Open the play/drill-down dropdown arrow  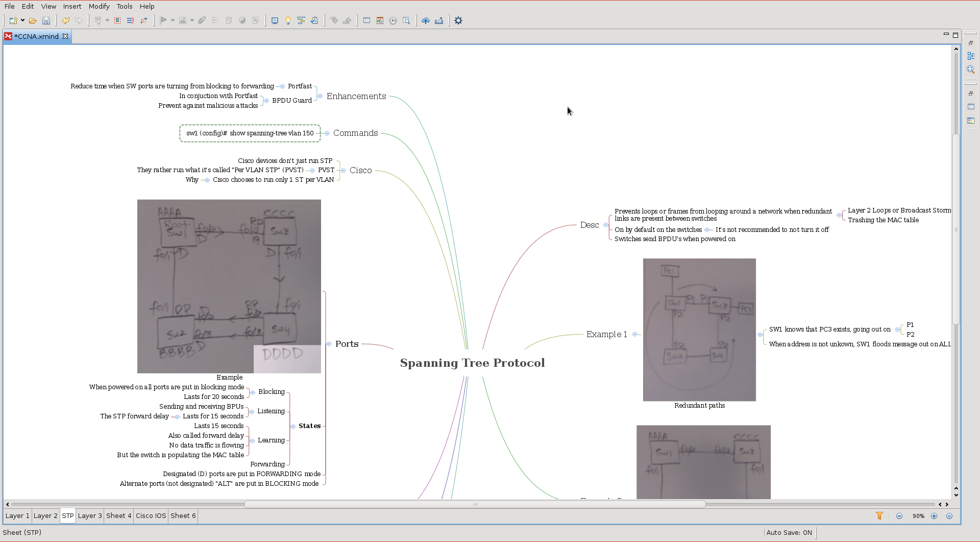[x=173, y=20]
